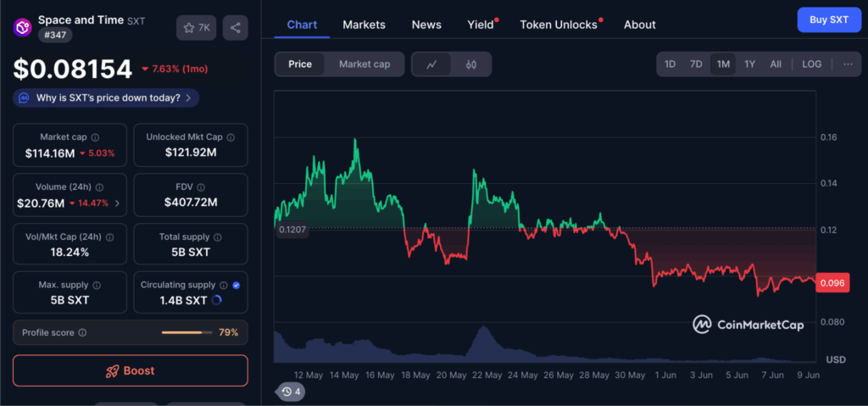Expand 'Why is SXT's price down today?'
The image size is (868, 406).
coord(107,98)
